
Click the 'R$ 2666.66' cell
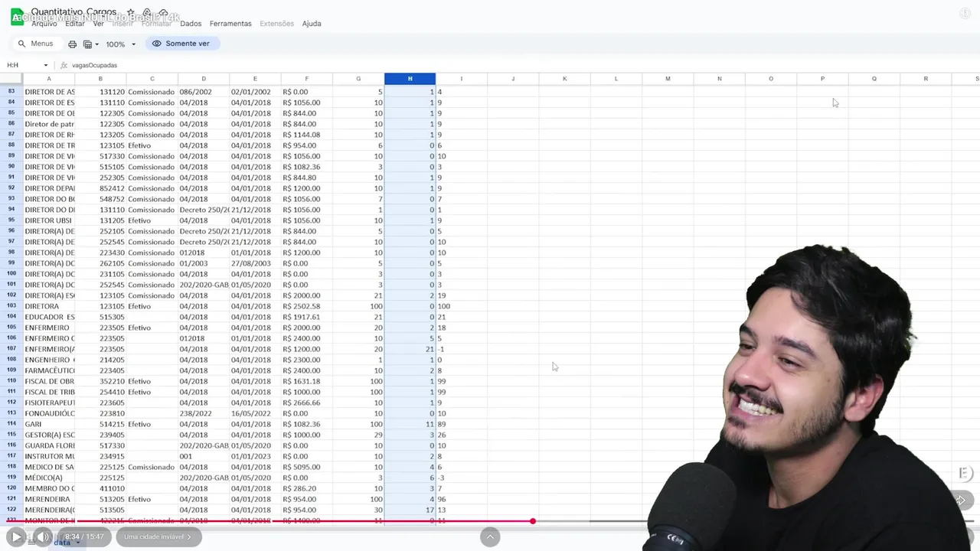click(307, 403)
